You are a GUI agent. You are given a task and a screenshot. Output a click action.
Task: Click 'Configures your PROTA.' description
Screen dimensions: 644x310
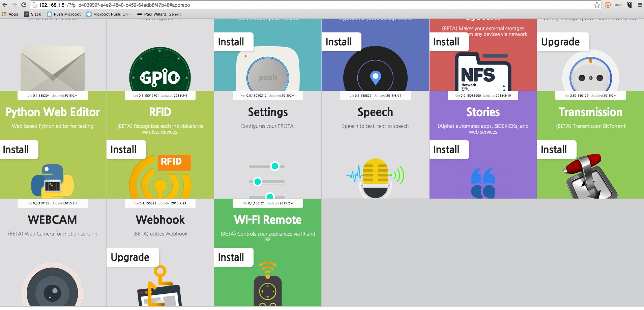pos(268,126)
